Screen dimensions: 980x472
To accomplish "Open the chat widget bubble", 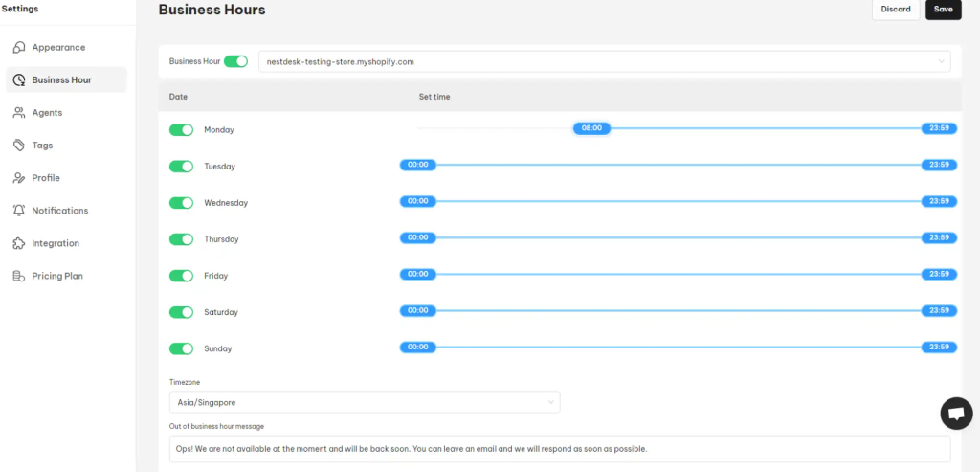I will point(956,414).
